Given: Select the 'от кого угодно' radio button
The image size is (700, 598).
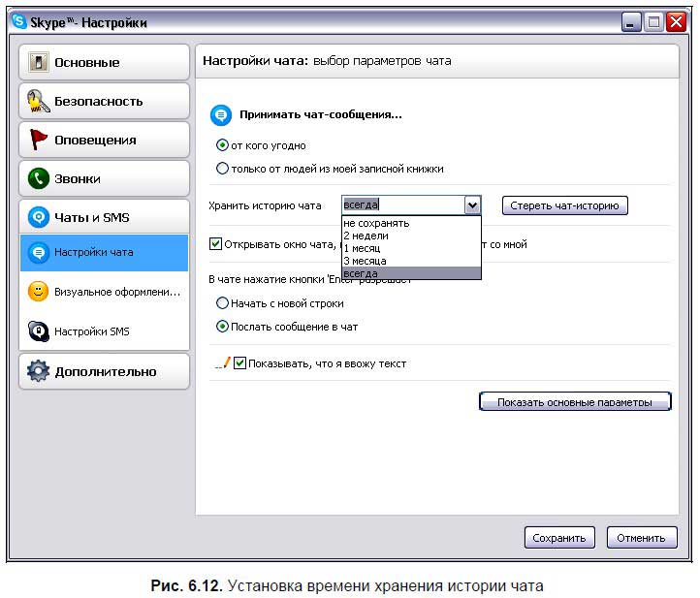Looking at the screenshot, I should point(223,146).
